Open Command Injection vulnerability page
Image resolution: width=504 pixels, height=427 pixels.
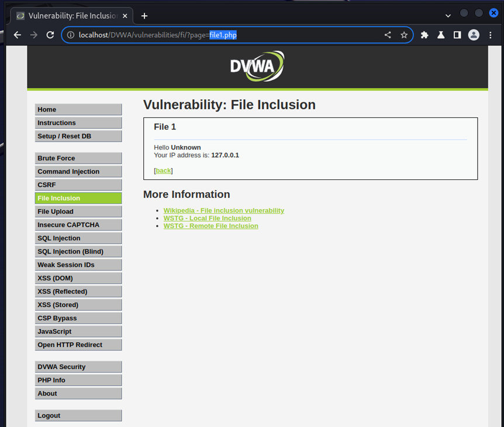click(78, 171)
